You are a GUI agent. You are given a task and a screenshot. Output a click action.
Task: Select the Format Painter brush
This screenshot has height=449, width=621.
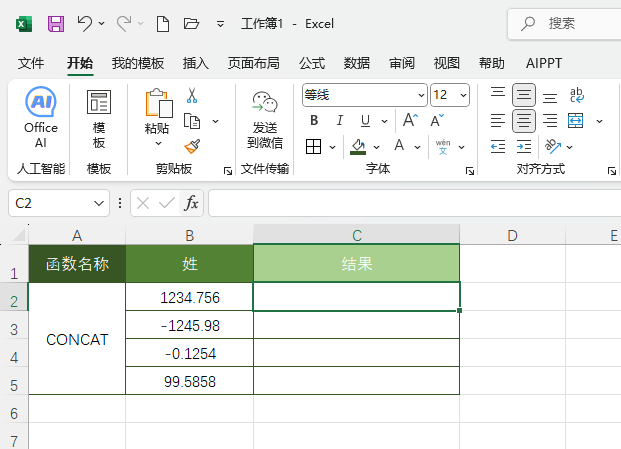click(x=192, y=146)
